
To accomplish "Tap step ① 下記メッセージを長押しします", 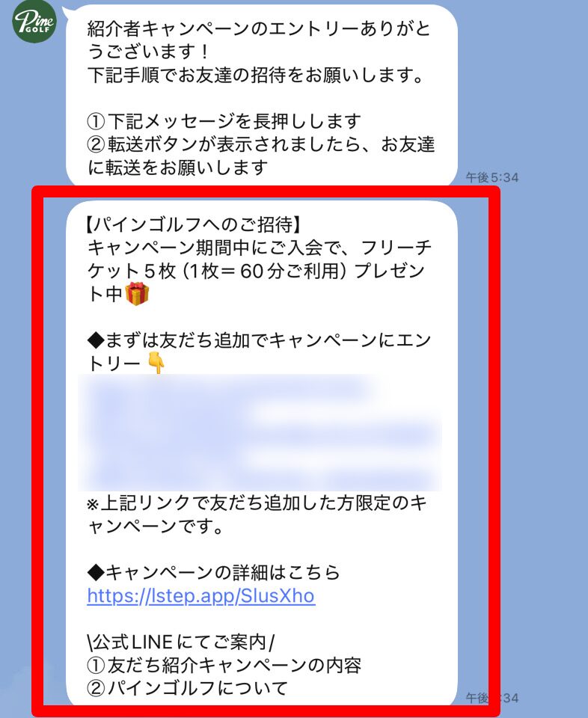I will pos(224,121).
